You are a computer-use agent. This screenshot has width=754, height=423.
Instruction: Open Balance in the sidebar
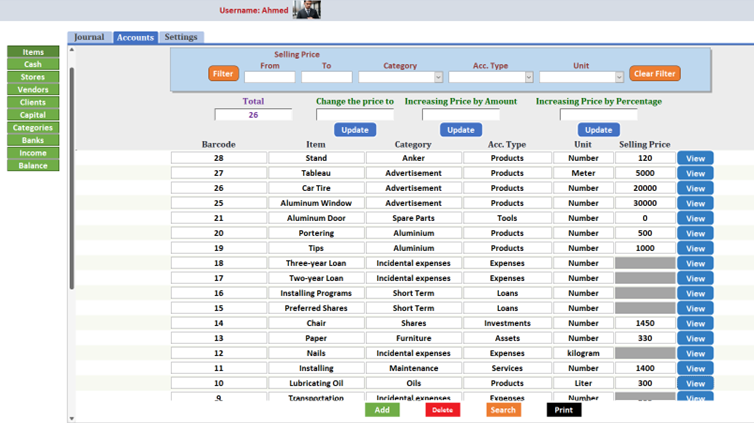(x=33, y=165)
